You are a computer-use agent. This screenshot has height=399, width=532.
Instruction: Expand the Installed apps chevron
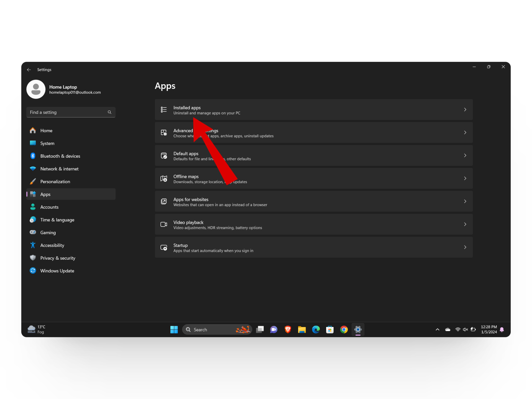point(465,110)
